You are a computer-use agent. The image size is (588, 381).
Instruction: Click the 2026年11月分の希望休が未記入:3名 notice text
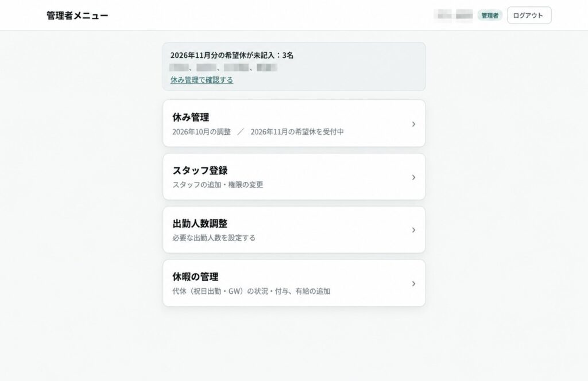pos(232,55)
